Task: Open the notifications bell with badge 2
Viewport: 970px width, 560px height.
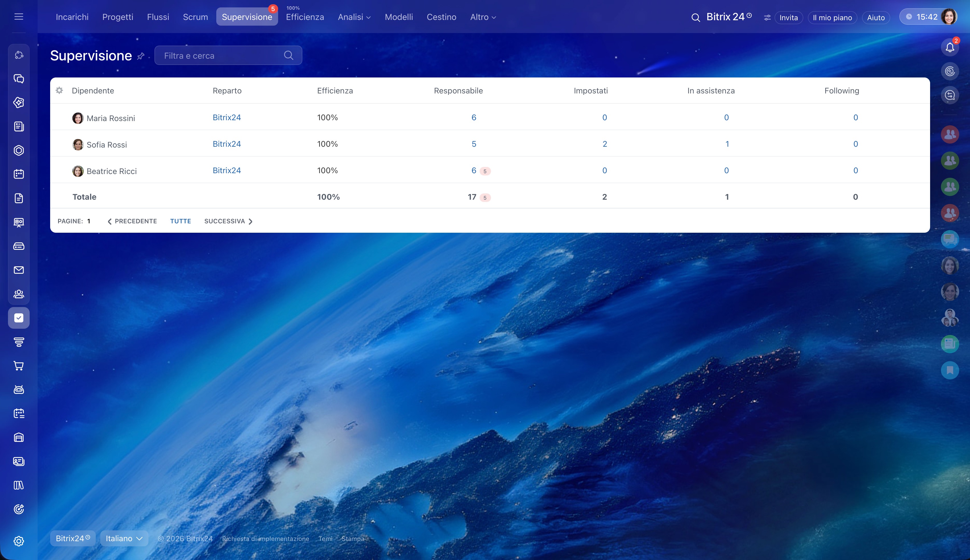Action: tap(949, 47)
